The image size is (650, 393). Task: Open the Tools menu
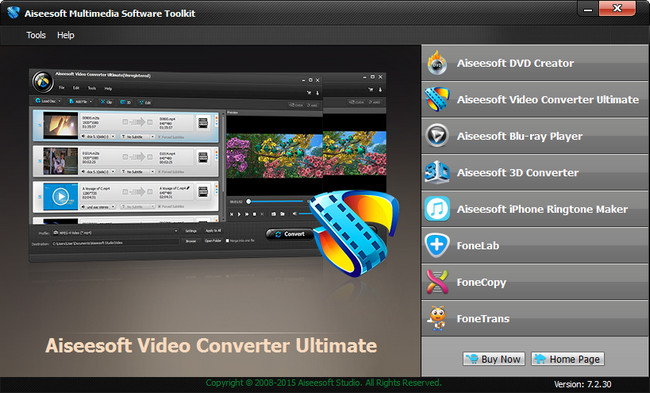click(x=36, y=35)
